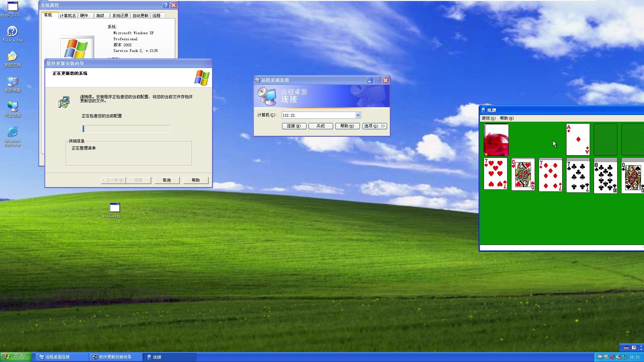Viewport: 644px width, 362px height.
Task: Click the 完成 button in the wizard
Action: [x=138, y=180]
